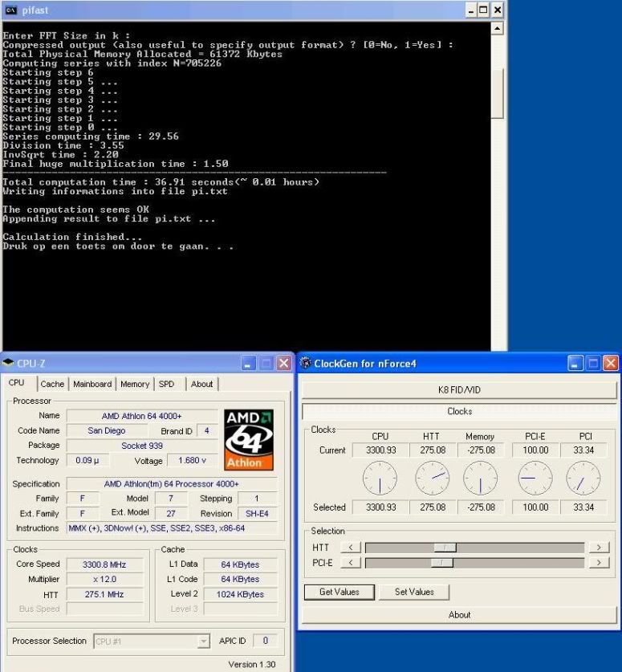The width and height of the screenshot is (622, 672).
Task: Click the Current PCI-E '100.00' field
Action: click(x=535, y=450)
